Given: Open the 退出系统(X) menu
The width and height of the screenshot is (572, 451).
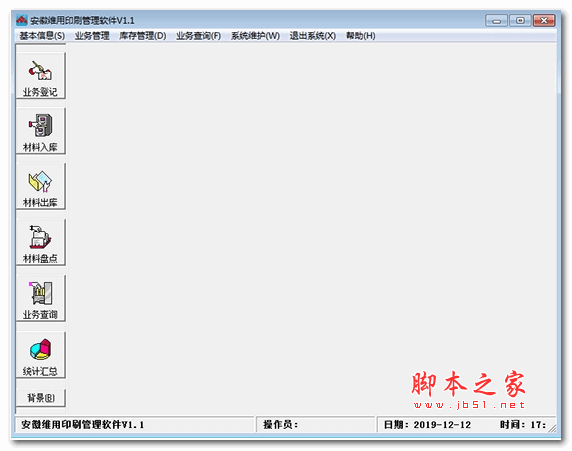Looking at the screenshot, I should 313,36.
